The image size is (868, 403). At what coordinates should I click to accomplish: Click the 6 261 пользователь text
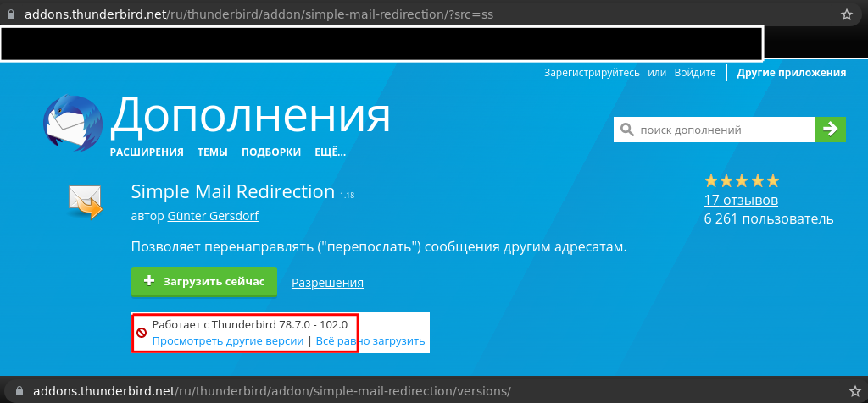click(769, 219)
